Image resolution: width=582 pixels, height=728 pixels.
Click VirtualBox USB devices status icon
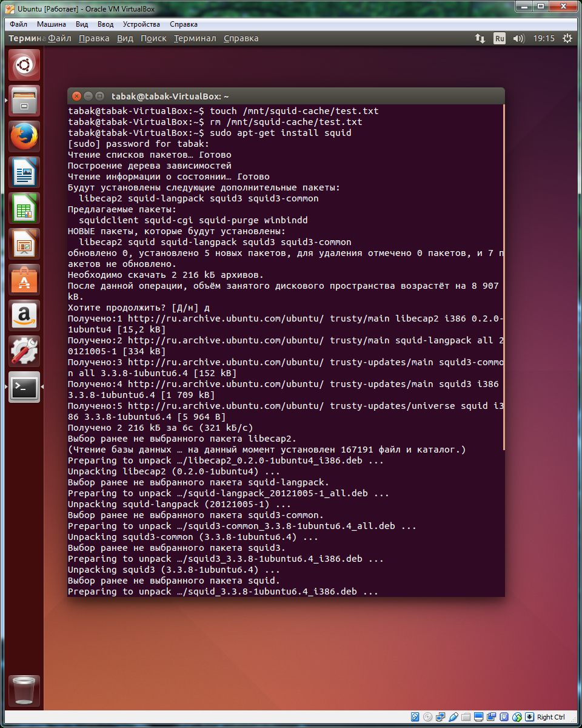point(453,717)
